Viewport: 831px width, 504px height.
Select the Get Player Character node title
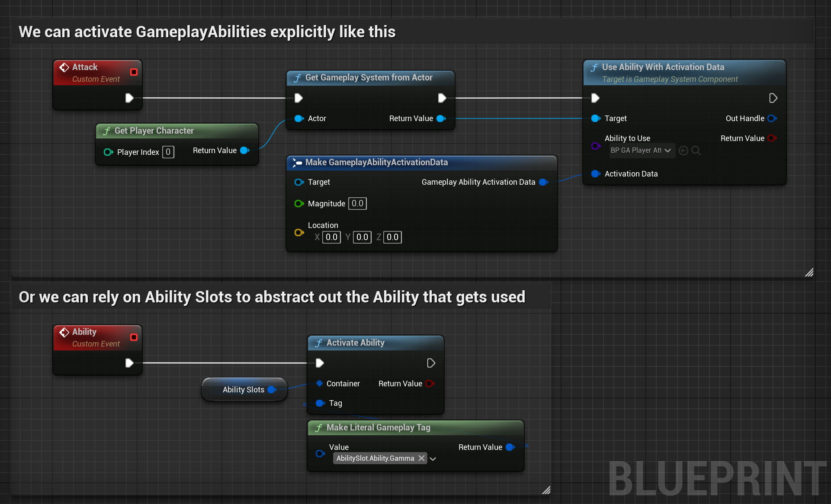[154, 131]
